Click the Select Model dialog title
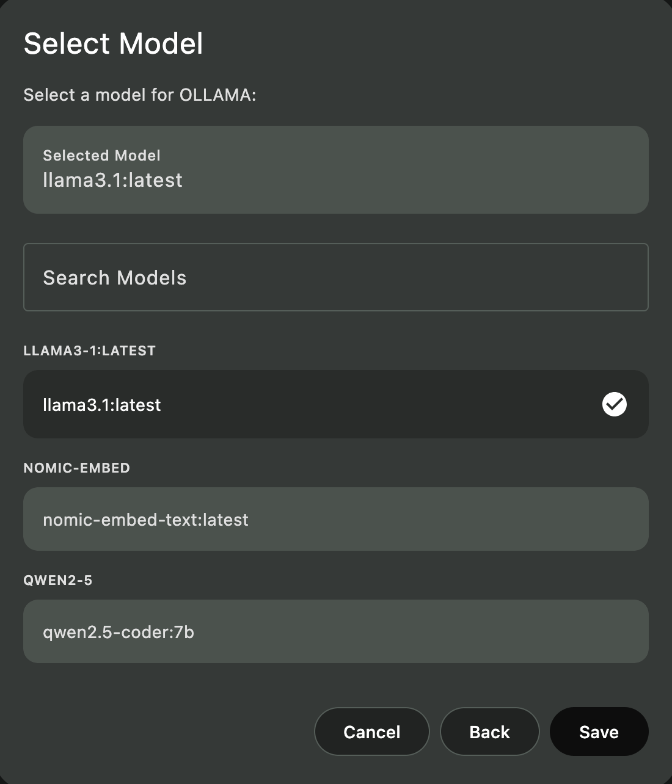Viewport: 672px width, 784px height. [x=113, y=44]
